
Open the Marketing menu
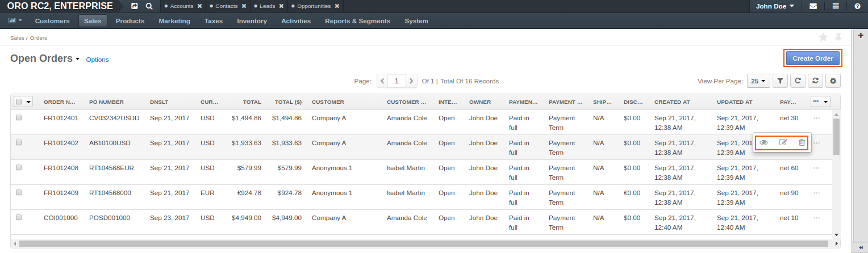pos(174,21)
